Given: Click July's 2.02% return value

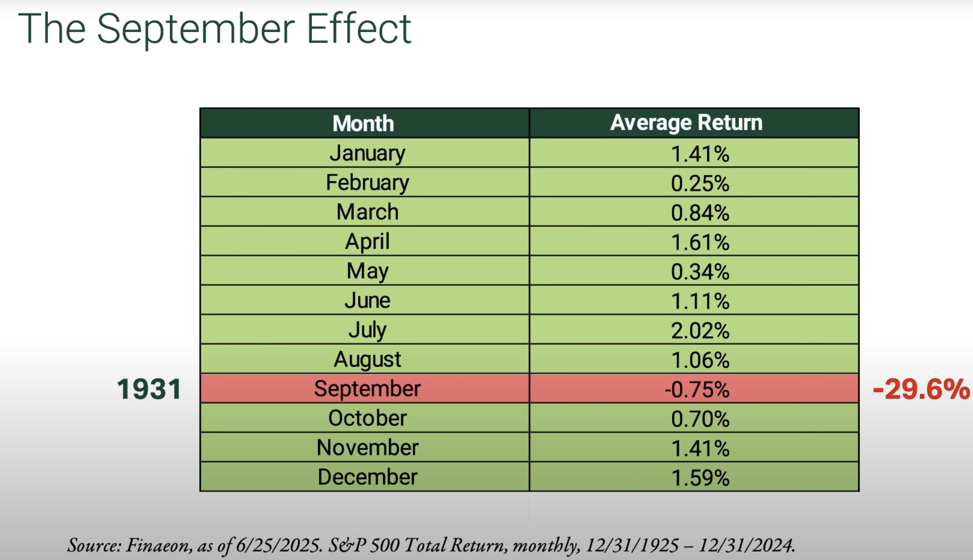Looking at the screenshot, I should click(x=700, y=330).
